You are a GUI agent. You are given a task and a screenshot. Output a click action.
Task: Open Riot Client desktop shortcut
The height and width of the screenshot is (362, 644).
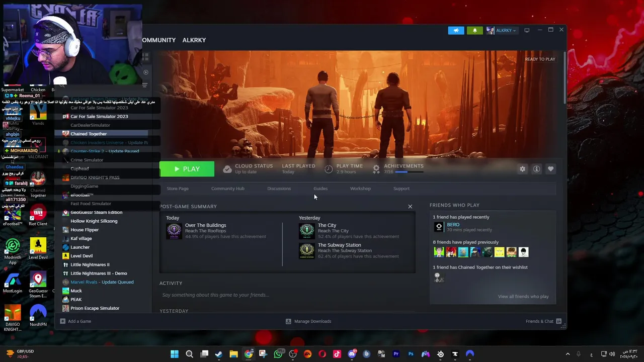click(x=38, y=215)
